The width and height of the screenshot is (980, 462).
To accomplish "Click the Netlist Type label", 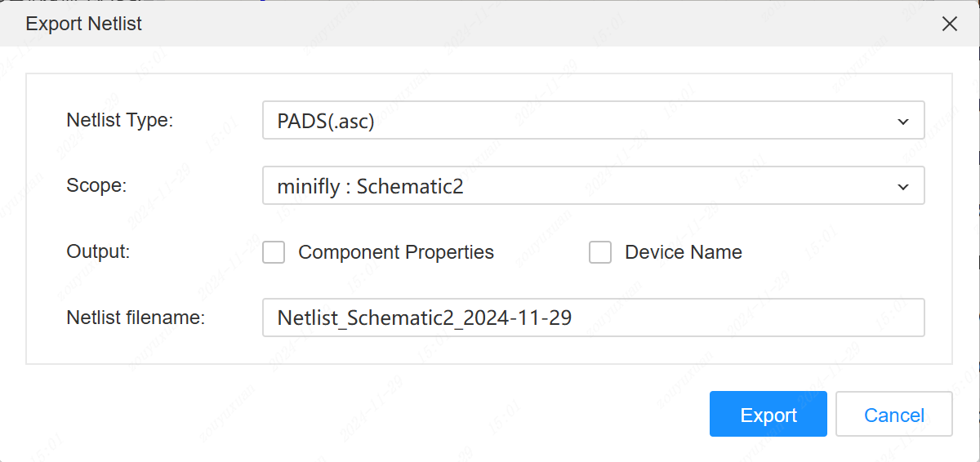I will pos(120,121).
